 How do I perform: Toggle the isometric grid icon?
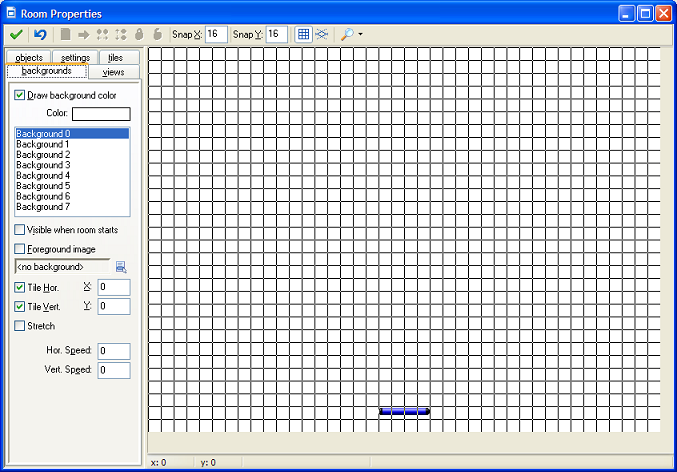(322, 34)
